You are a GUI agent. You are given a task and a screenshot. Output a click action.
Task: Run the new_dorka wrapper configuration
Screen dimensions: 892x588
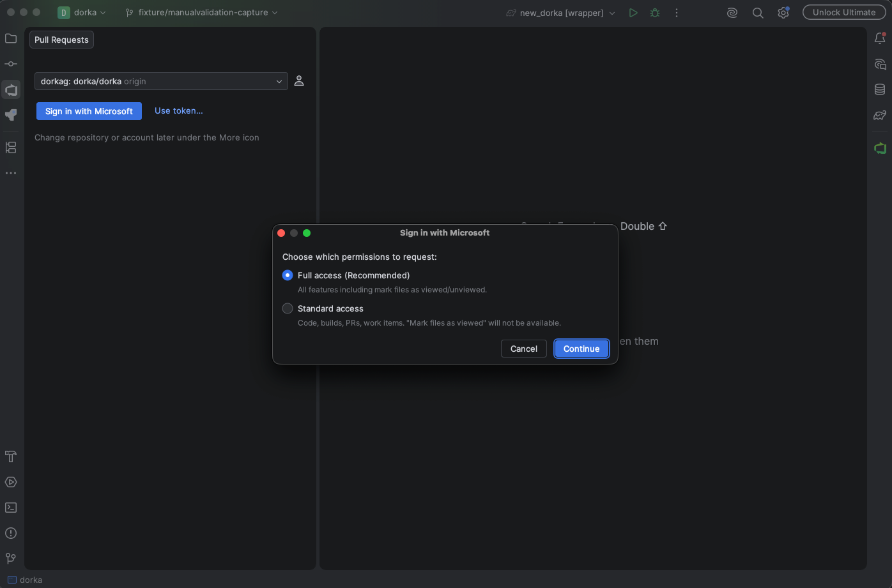[633, 13]
